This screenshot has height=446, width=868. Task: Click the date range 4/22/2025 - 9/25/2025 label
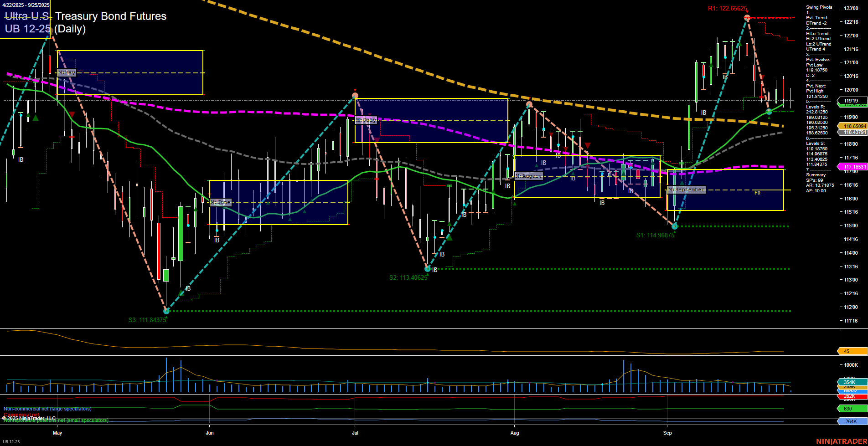25,4
